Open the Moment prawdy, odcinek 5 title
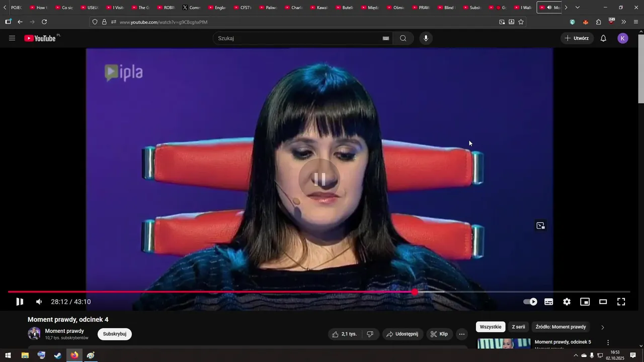This screenshot has height=362, width=644. pos(562,342)
